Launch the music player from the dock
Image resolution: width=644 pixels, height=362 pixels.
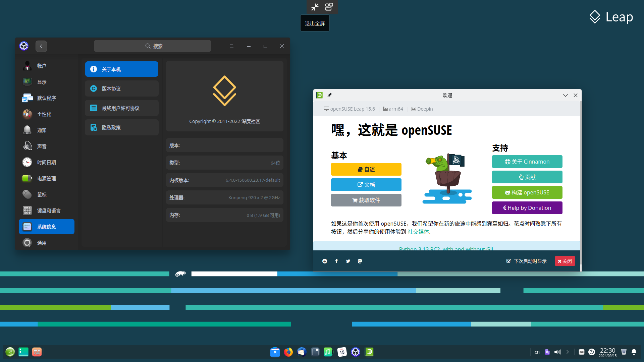pyautogui.click(x=328, y=352)
